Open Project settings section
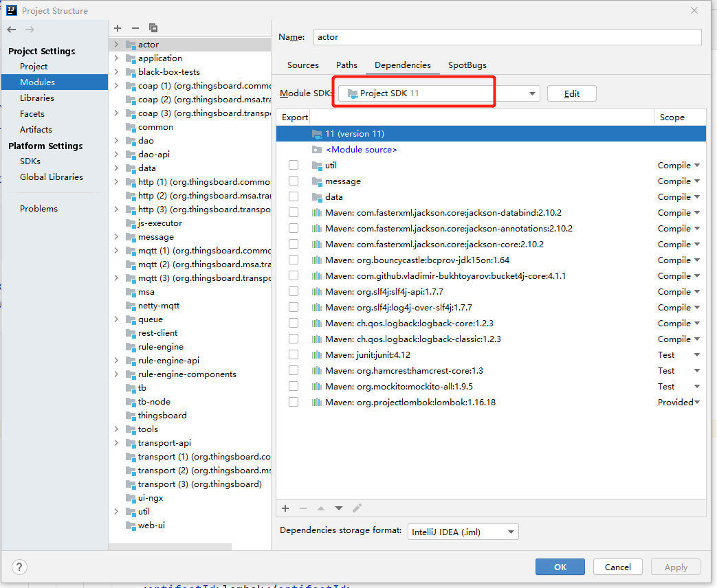This screenshot has height=588, width=717. coord(34,66)
